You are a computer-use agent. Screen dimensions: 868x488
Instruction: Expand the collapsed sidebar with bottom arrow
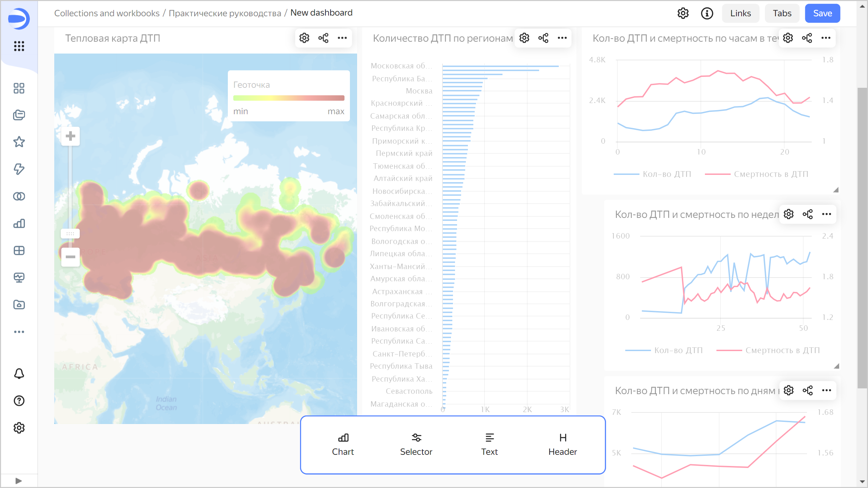[19, 481]
